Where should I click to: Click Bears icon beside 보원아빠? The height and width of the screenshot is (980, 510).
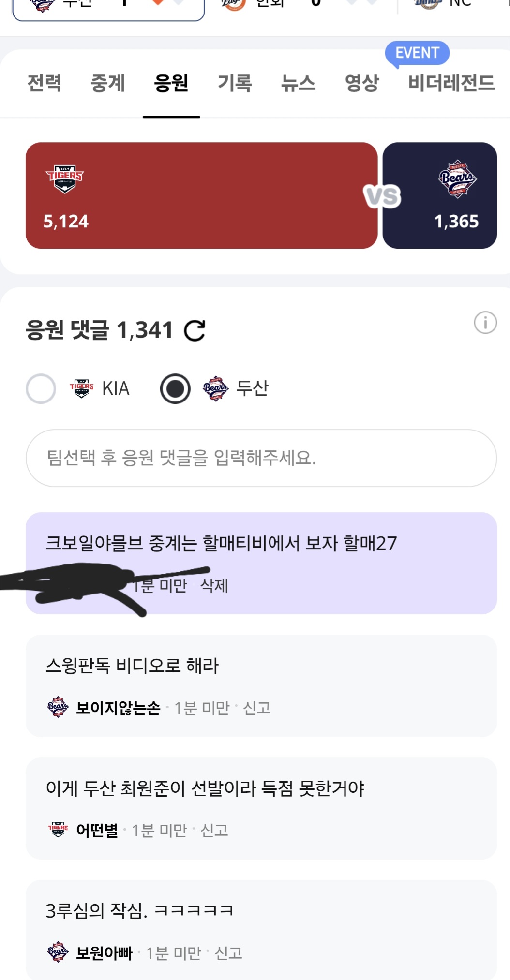pyautogui.click(x=58, y=952)
